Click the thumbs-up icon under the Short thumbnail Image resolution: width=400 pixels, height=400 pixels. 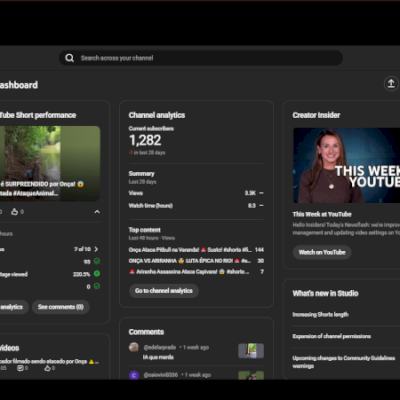14,212
